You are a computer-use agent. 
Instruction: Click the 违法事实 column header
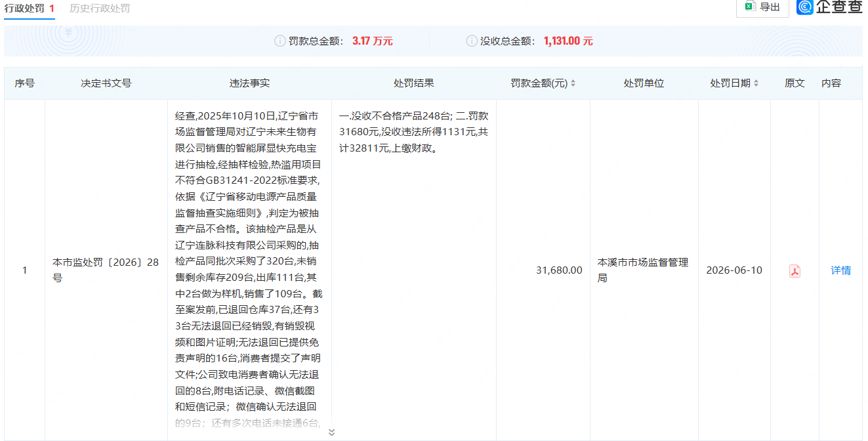[249, 83]
